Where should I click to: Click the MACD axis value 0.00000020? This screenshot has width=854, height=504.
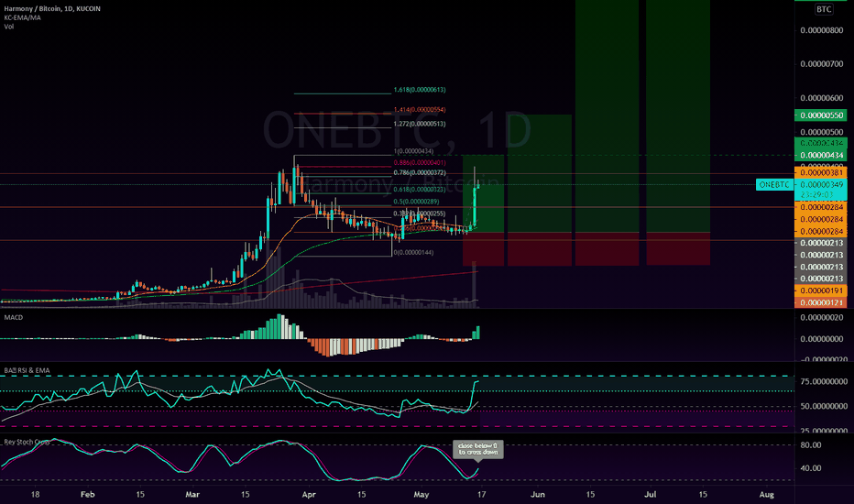[821, 318]
